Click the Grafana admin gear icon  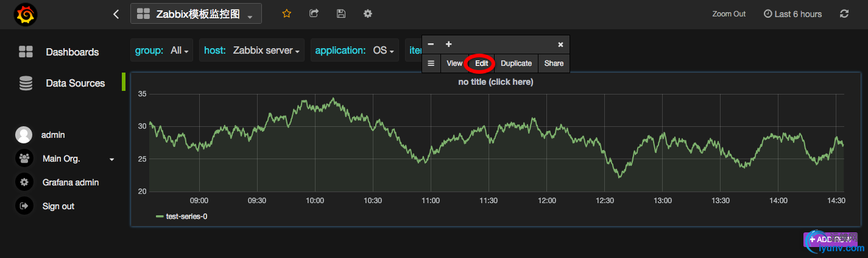coord(24,182)
